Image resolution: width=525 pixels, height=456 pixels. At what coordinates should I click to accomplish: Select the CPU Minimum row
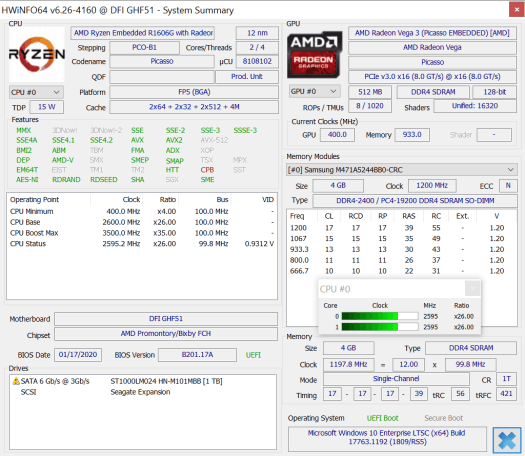click(142, 212)
